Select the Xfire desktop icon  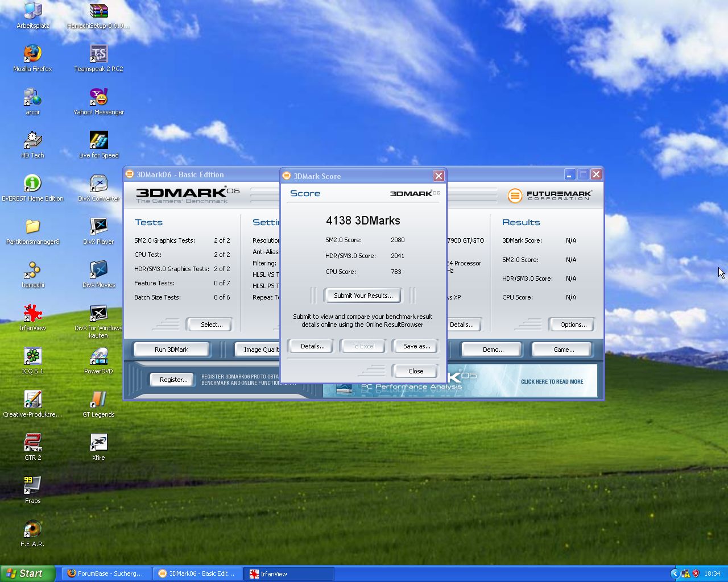point(98,447)
